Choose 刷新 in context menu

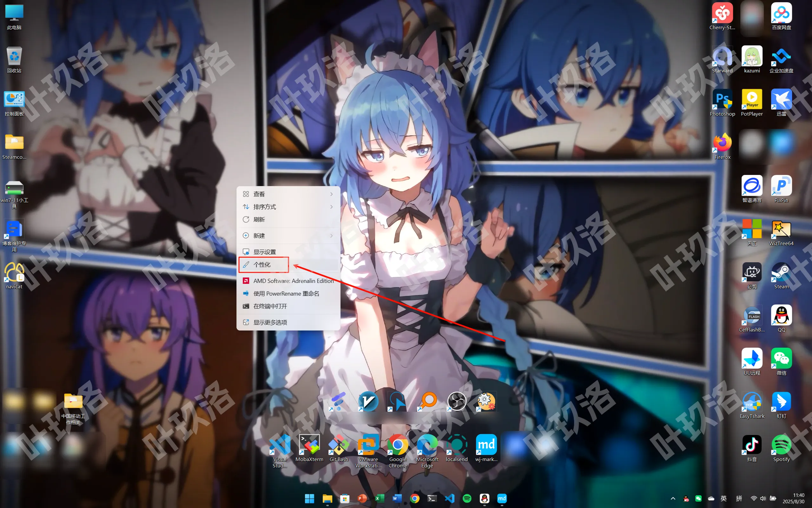pos(288,219)
